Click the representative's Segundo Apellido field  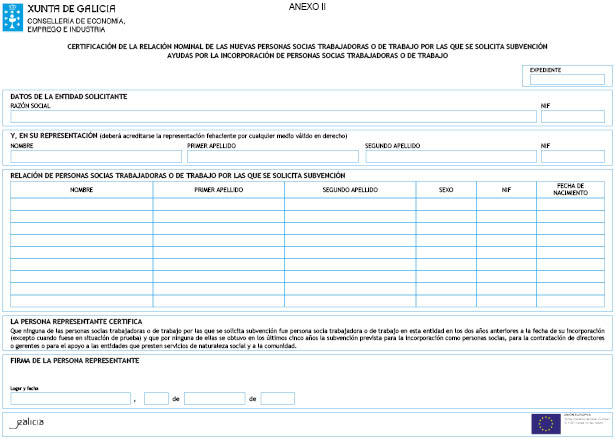[449, 156]
